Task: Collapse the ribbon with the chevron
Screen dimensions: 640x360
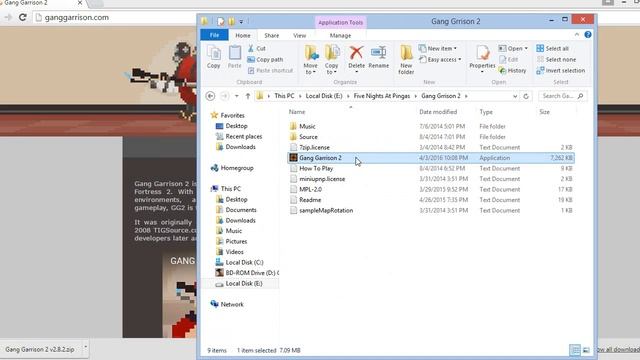Action: (577, 35)
